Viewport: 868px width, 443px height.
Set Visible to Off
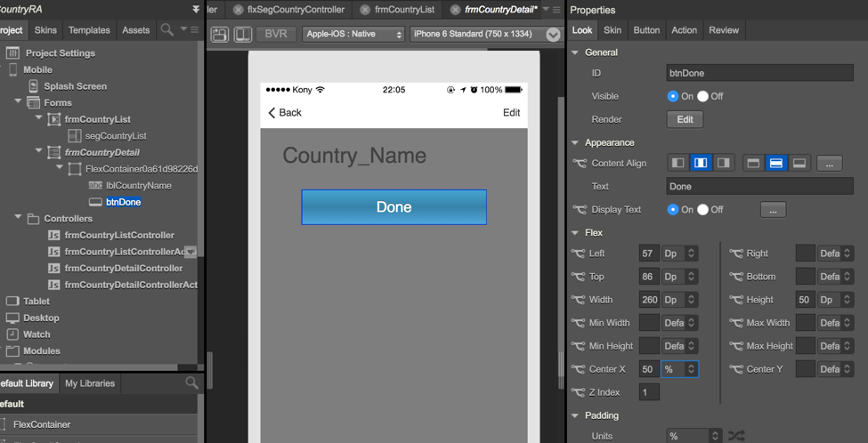[x=703, y=96]
